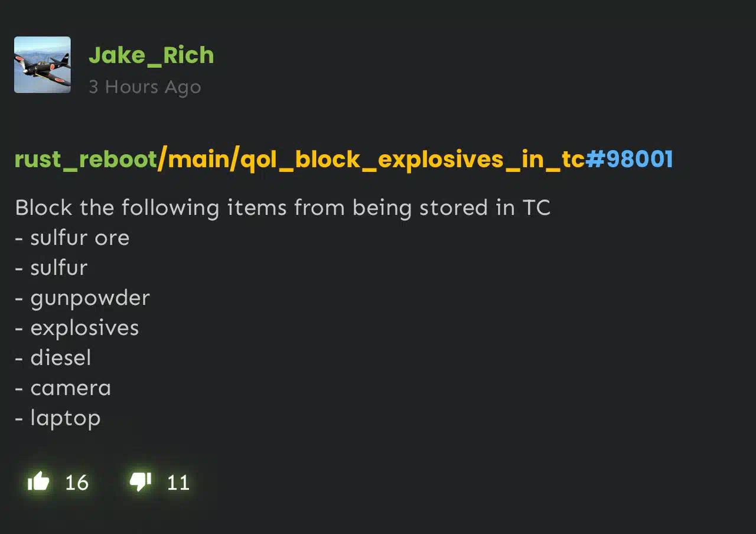Click the thumbs down icon
This screenshot has height=534, width=756.
click(x=141, y=482)
